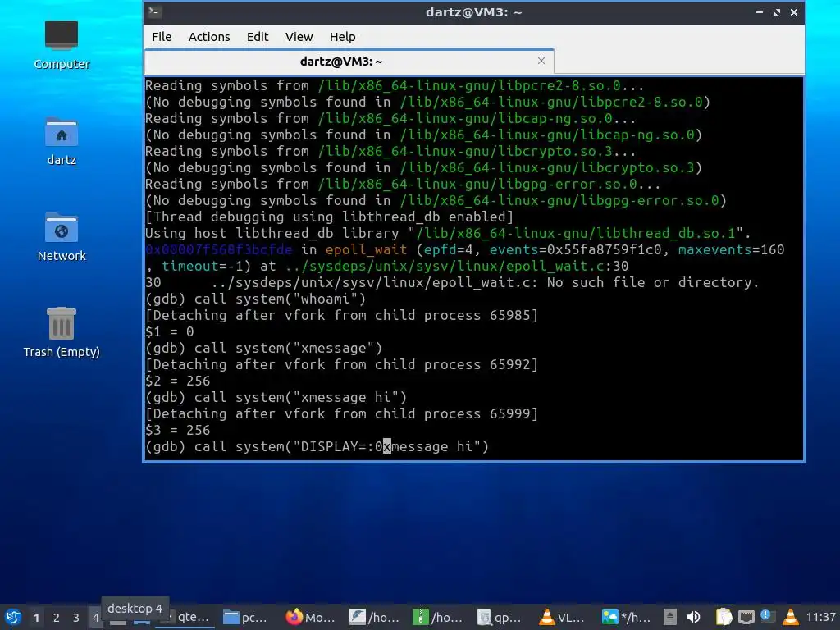Maximize the terminal window
840x630 pixels.
tap(777, 11)
